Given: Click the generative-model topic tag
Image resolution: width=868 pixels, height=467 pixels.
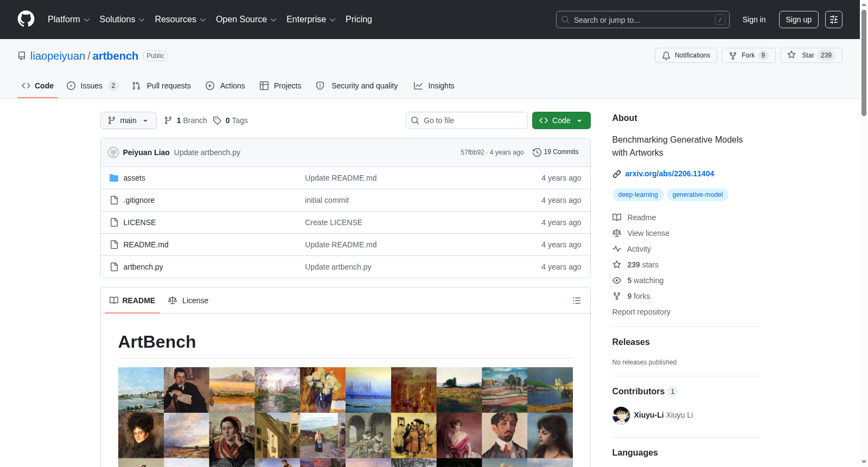Looking at the screenshot, I should (x=698, y=195).
